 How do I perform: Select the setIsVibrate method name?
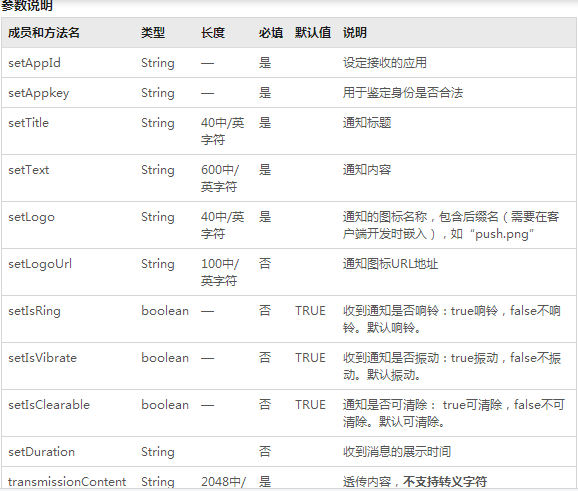pos(42,358)
